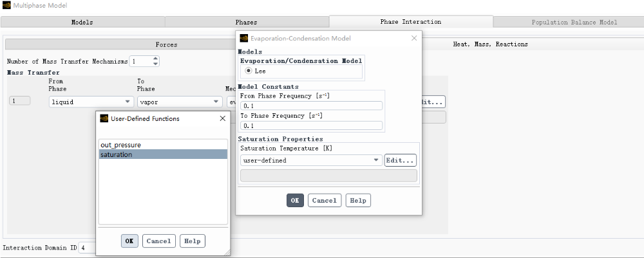
Task: Switch to the Models tab
Action: coord(82,22)
